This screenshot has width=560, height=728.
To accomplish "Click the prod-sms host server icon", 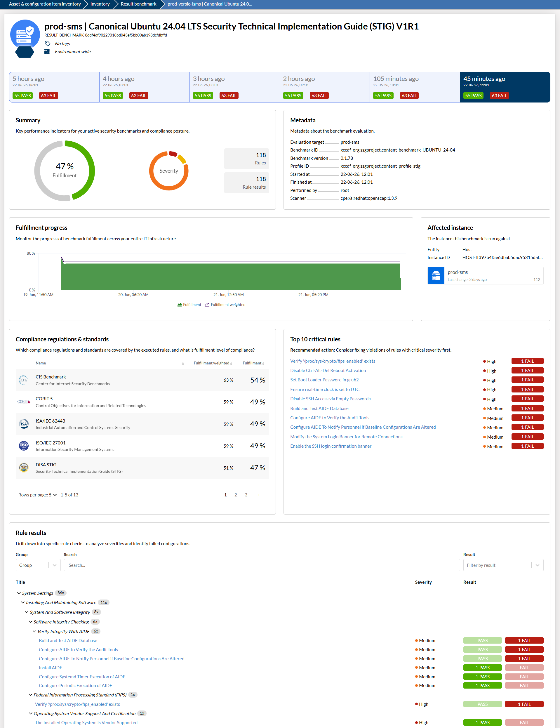I will (436, 276).
